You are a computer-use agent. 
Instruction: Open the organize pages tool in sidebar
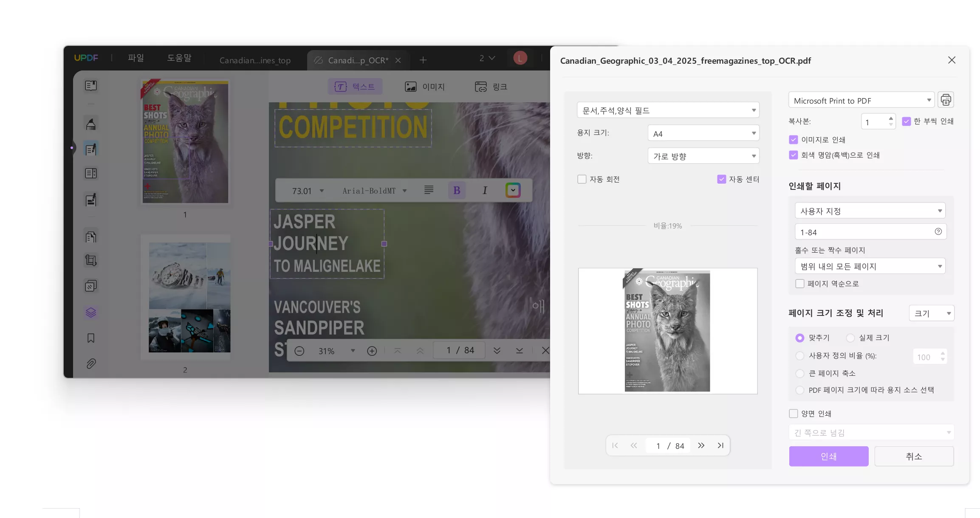(x=91, y=173)
